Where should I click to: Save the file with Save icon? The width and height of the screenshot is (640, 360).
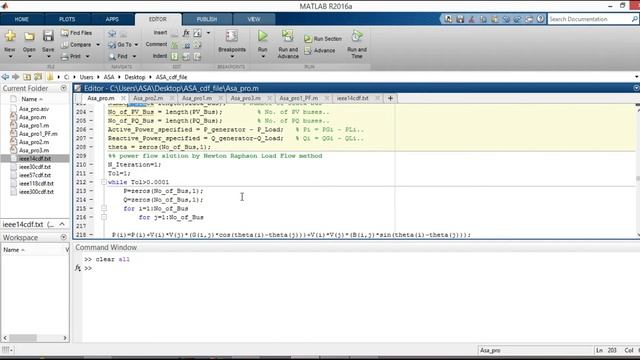(48, 36)
